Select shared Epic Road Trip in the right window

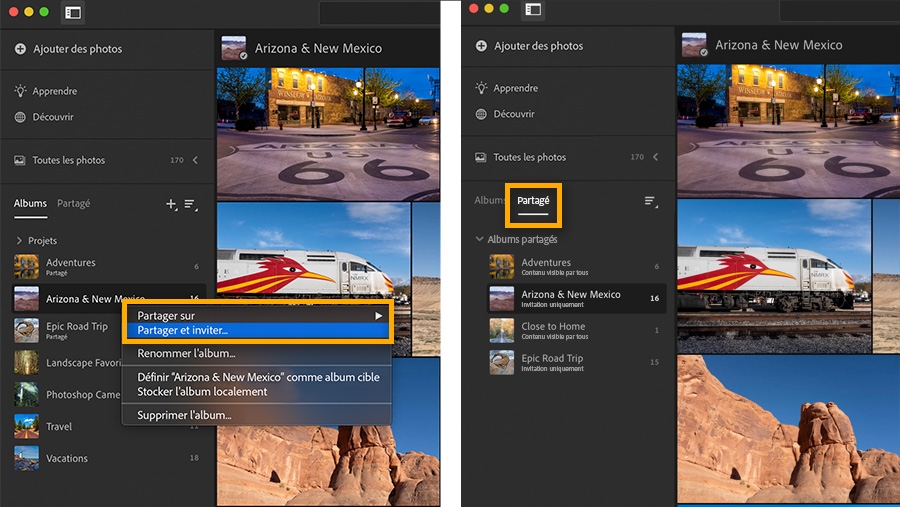click(576, 362)
